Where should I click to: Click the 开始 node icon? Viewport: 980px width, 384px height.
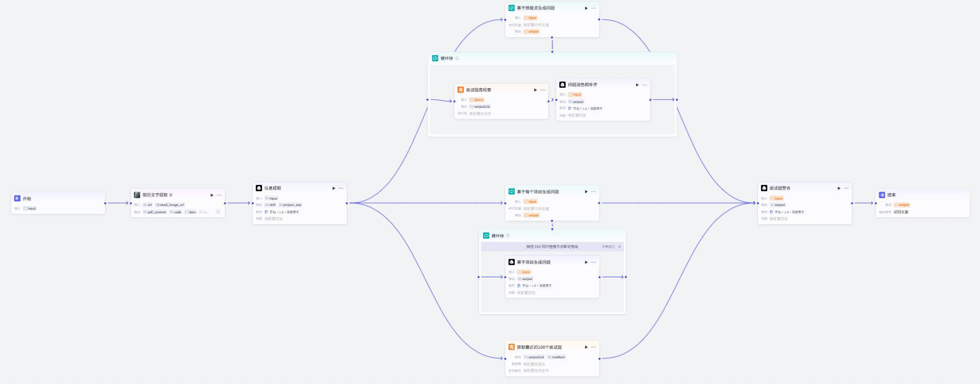pyautogui.click(x=17, y=199)
